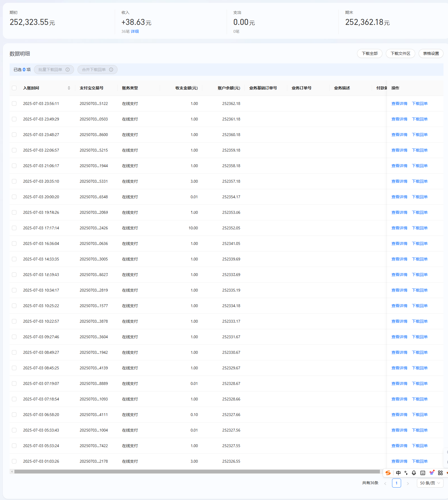Switch Chinese/English input mode icon
The height and width of the screenshot is (500, 448).
tap(398, 473)
